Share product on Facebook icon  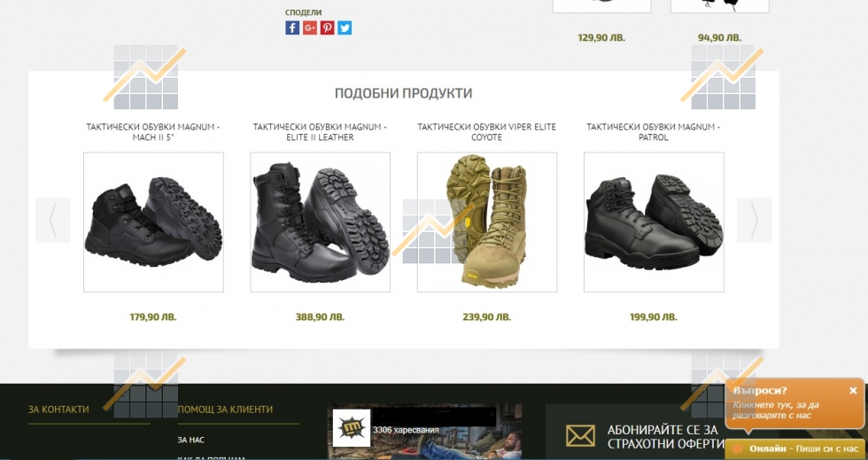point(292,27)
